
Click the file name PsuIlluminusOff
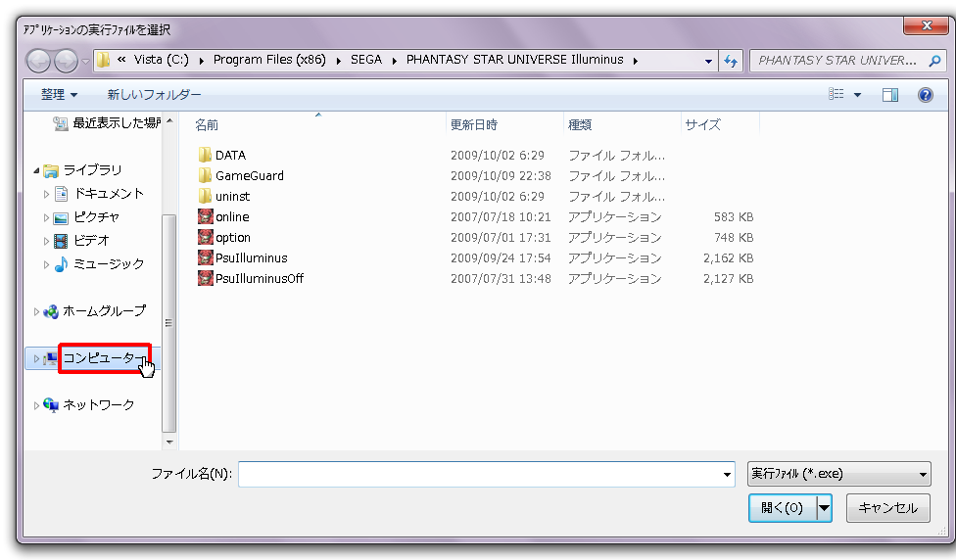(260, 279)
